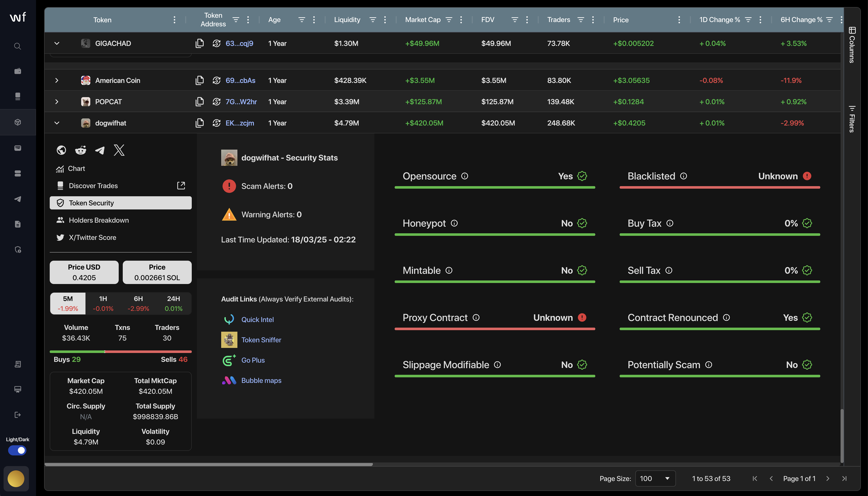The height and width of the screenshot is (496, 868).
Task: Open the Telegram link icon
Action: [100, 150]
